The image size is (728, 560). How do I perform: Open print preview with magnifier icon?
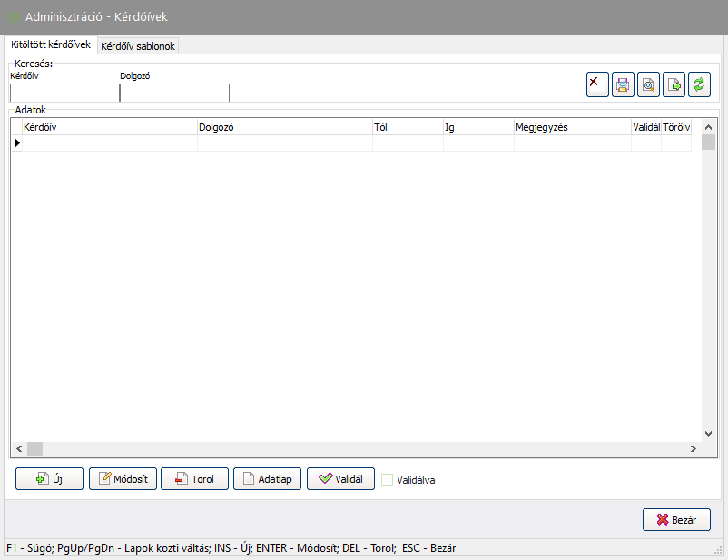[x=648, y=84]
